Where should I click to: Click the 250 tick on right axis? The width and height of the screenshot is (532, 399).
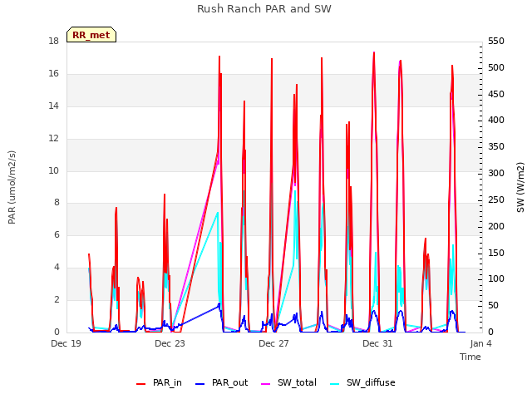click(496, 199)
